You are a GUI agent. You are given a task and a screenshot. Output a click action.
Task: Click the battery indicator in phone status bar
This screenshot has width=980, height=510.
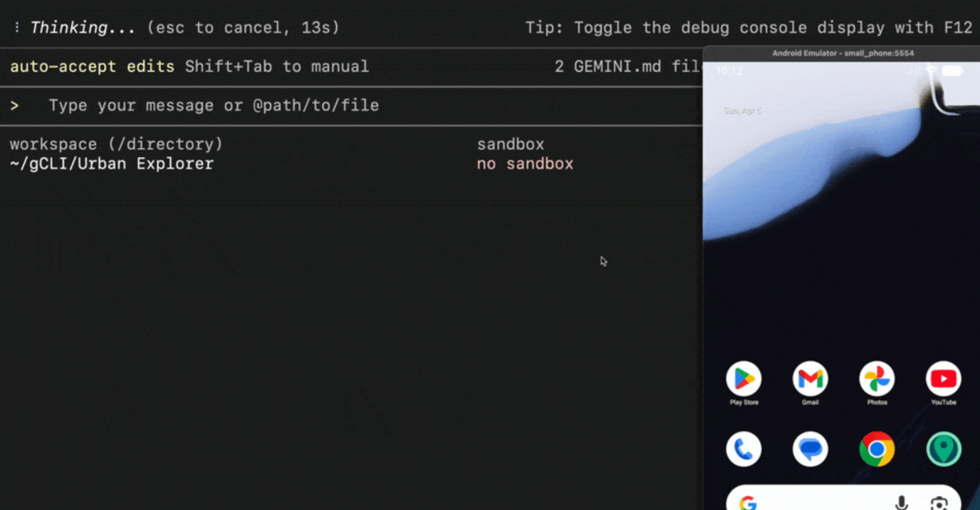coord(952,71)
